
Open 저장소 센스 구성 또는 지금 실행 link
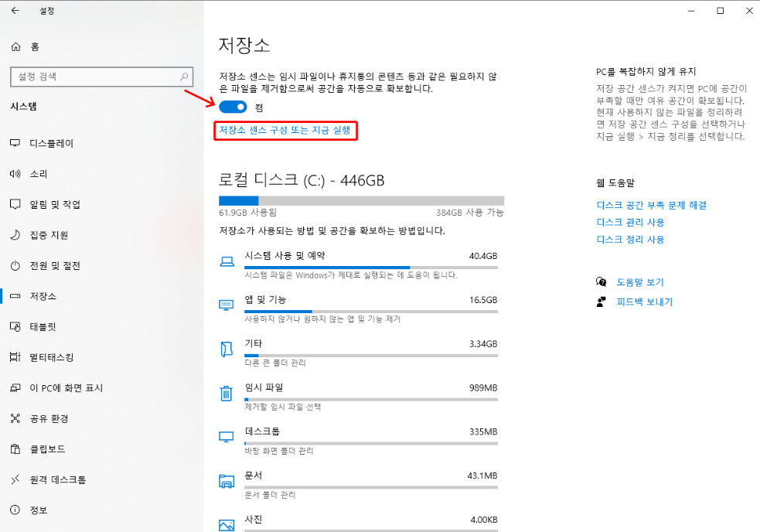pyautogui.click(x=285, y=131)
